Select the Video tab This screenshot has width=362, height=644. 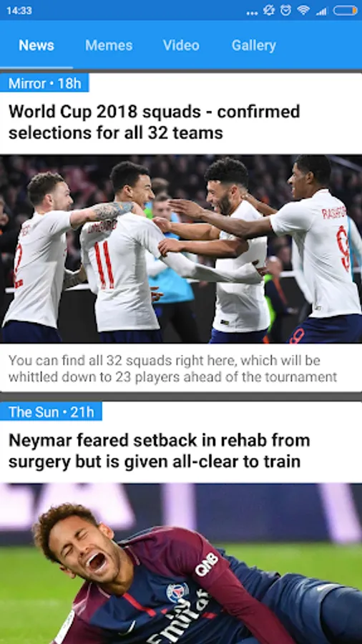tap(181, 45)
